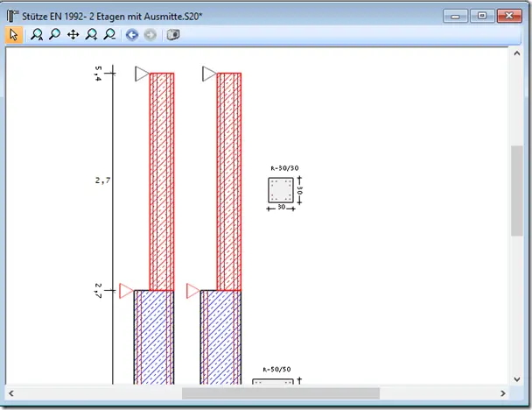The image size is (532, 410).
Task: Select the arrow pointer tool
Action: 14,35
